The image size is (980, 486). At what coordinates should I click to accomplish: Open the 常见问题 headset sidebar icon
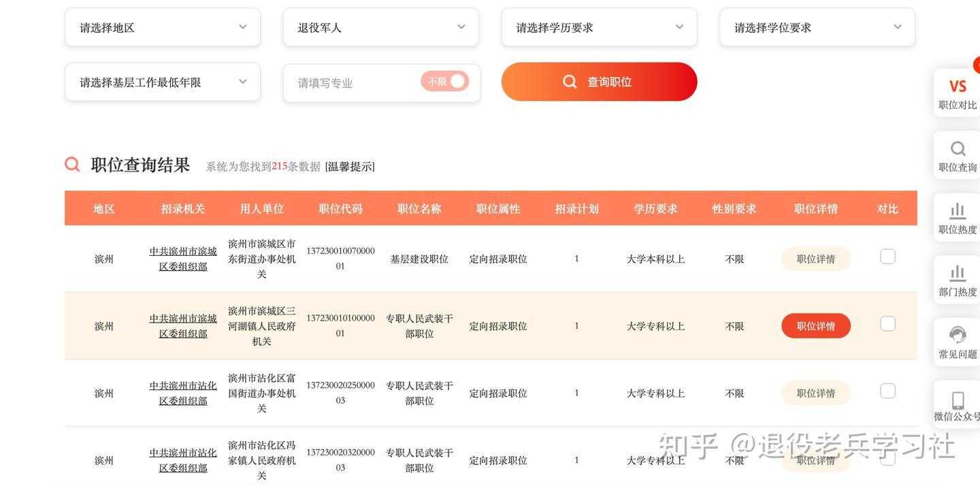click(x=958, y=342)
